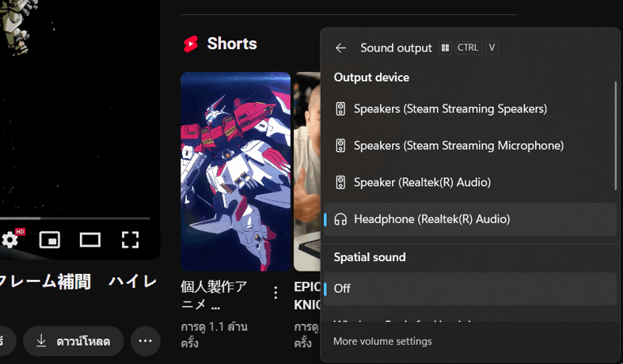Image resolution: width=623 pixels, height=364 pixels.
Task: Click the ดาวน์โหลด download button
Action: tap(74, 341)
